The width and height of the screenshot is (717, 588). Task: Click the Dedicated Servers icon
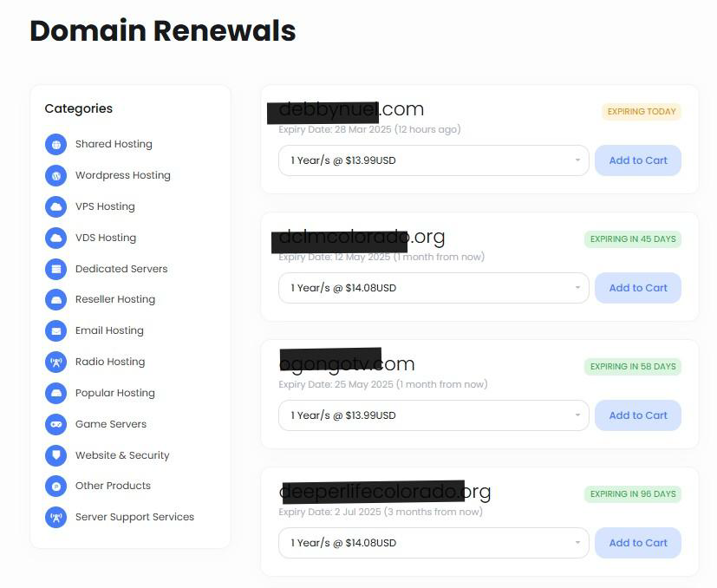(x=55, y=269)
